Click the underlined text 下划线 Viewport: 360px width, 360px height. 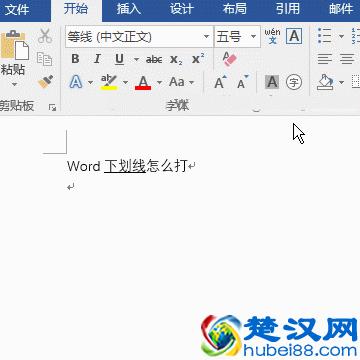click(x=125, y=166)
